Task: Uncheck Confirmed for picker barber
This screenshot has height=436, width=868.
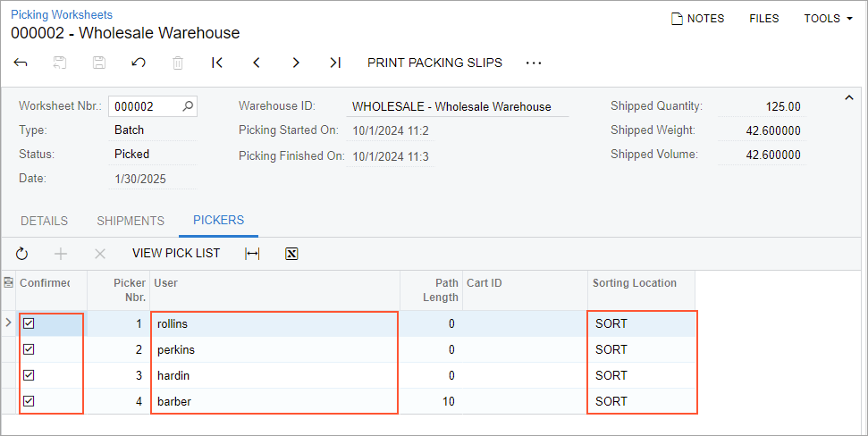Action: coord(29,401)
